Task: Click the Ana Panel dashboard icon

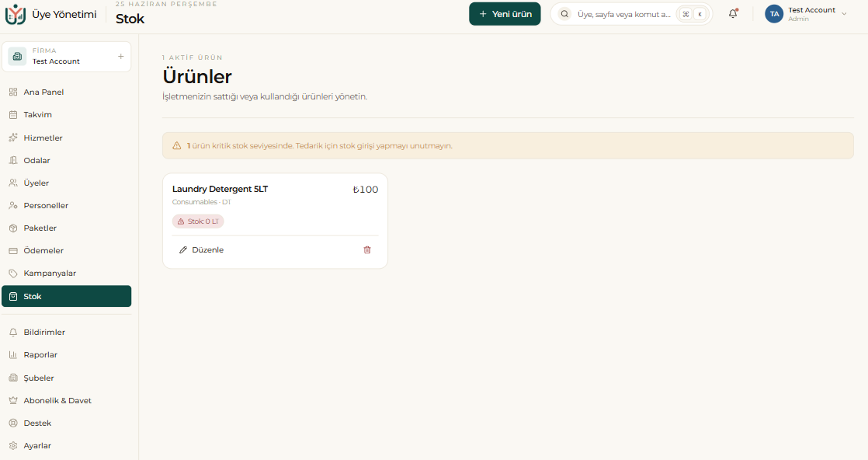Action: pos(13,92)
